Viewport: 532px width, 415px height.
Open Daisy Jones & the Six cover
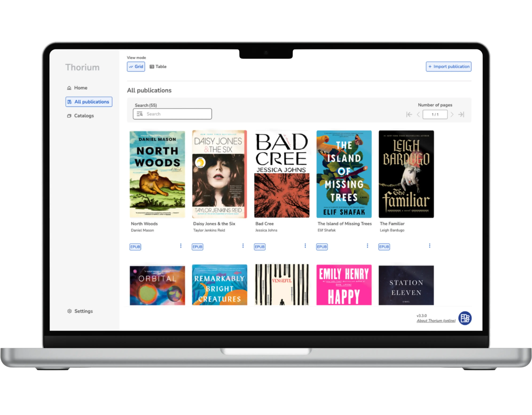[219, 174]
